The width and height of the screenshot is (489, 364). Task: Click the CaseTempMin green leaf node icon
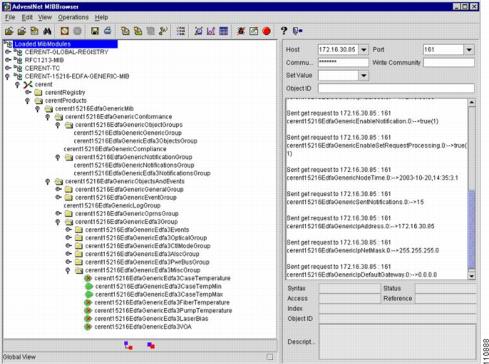point(89,286)
